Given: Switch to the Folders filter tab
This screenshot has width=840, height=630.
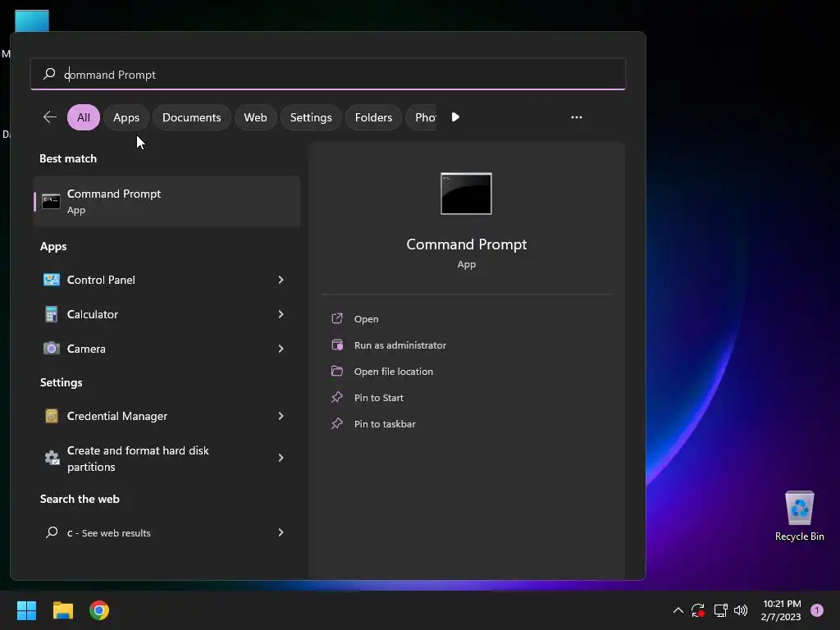Looking at the screenshot, I should tap(373, 117).
